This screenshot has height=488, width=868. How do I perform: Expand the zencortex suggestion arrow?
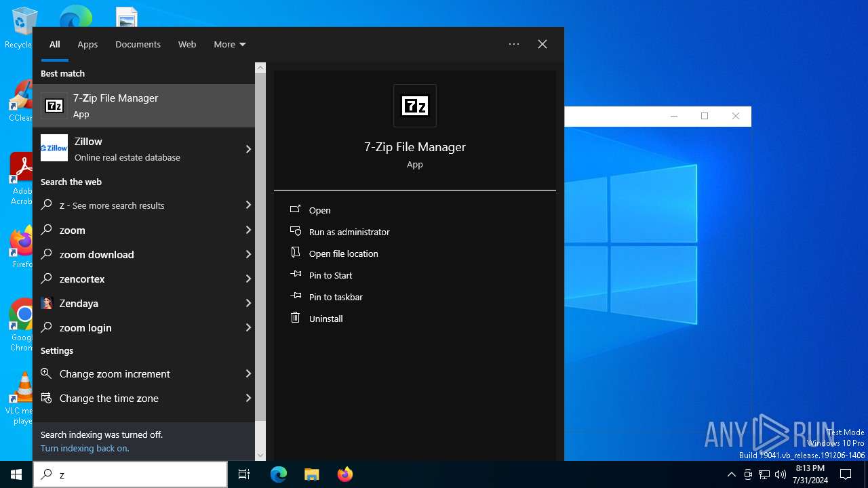click(x=248, y=279)
